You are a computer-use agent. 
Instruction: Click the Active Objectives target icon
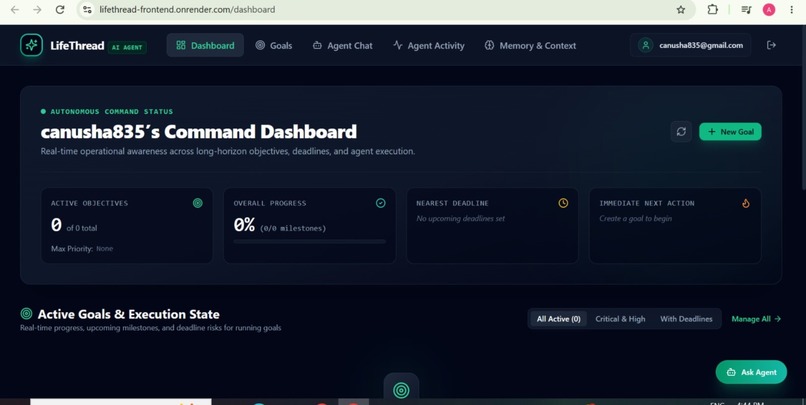pyautogui.click(x=197, y=203)
